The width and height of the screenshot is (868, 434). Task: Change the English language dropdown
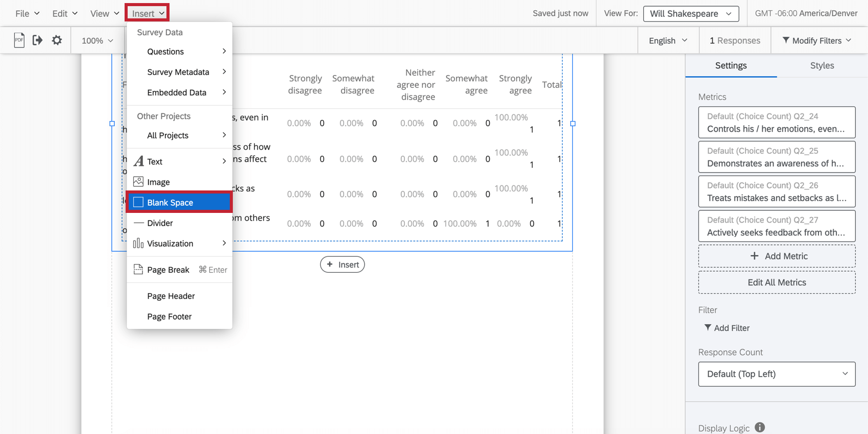(668, 40)
